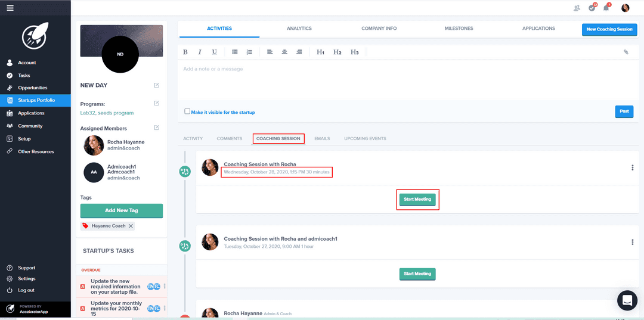Apply Heading 1 style

[x=321, y=52]
